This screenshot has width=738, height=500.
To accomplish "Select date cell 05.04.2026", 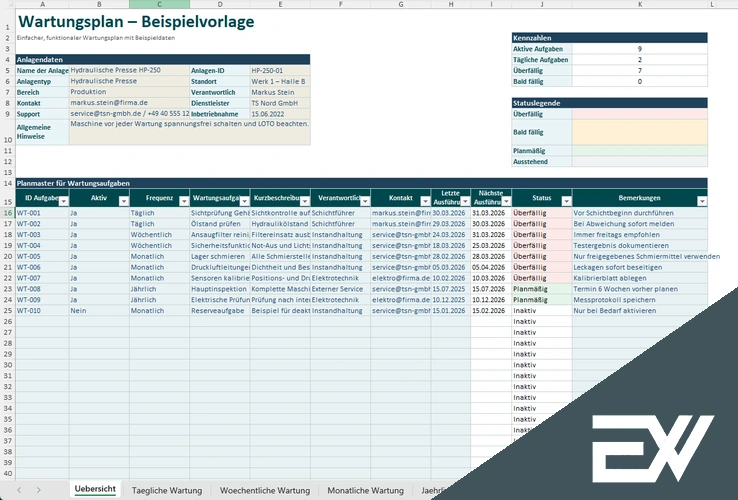I will [491, 267].
